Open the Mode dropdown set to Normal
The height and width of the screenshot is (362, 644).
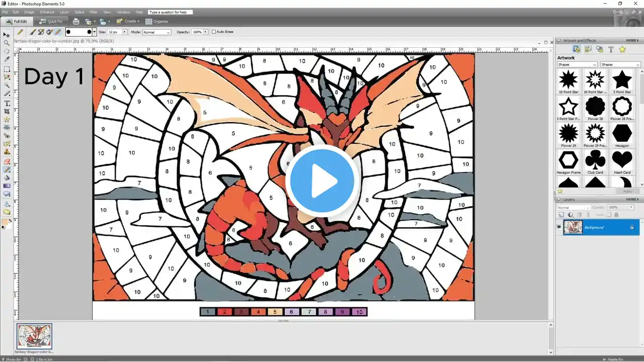pyautogui.click(x=156, y=32)
